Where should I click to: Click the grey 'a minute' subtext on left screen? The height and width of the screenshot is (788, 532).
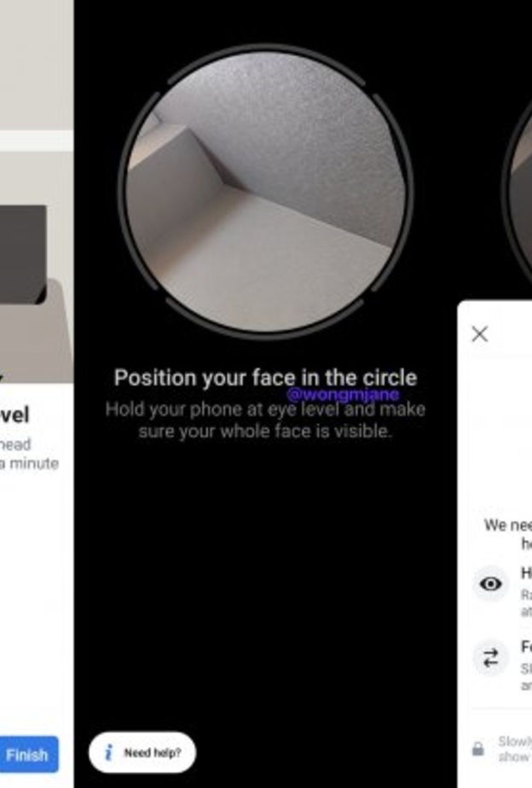pyautogui.click(x=29, y=463)
